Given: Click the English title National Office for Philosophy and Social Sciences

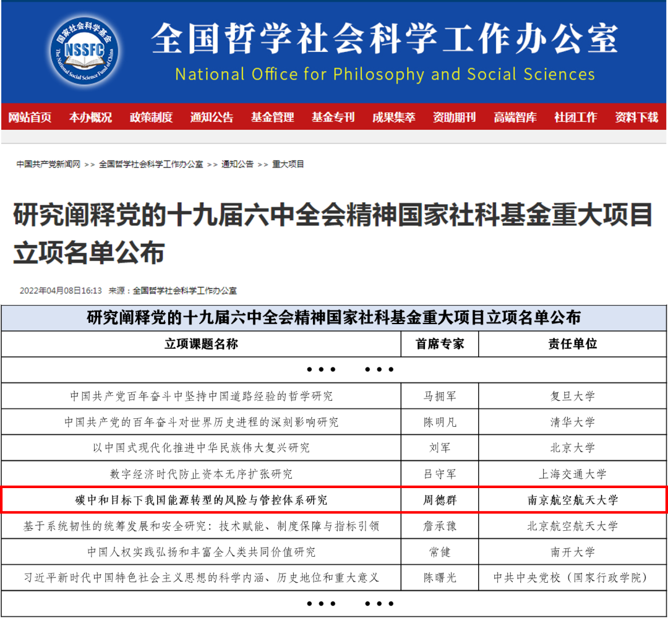Looking at the screenshot, I should coord(385,74).
